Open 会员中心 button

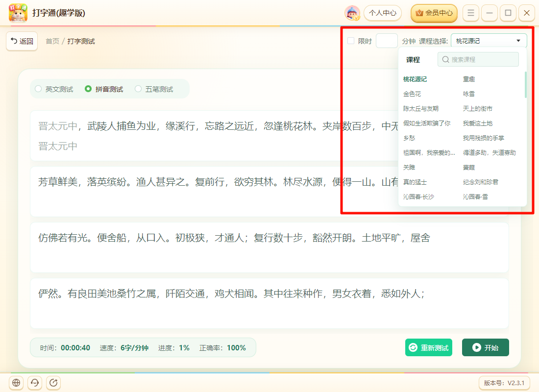434,13
